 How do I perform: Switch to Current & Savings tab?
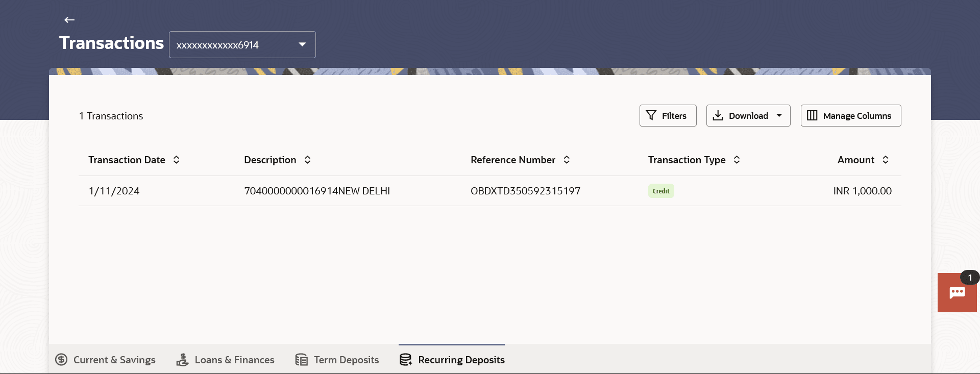click(105, 360)
